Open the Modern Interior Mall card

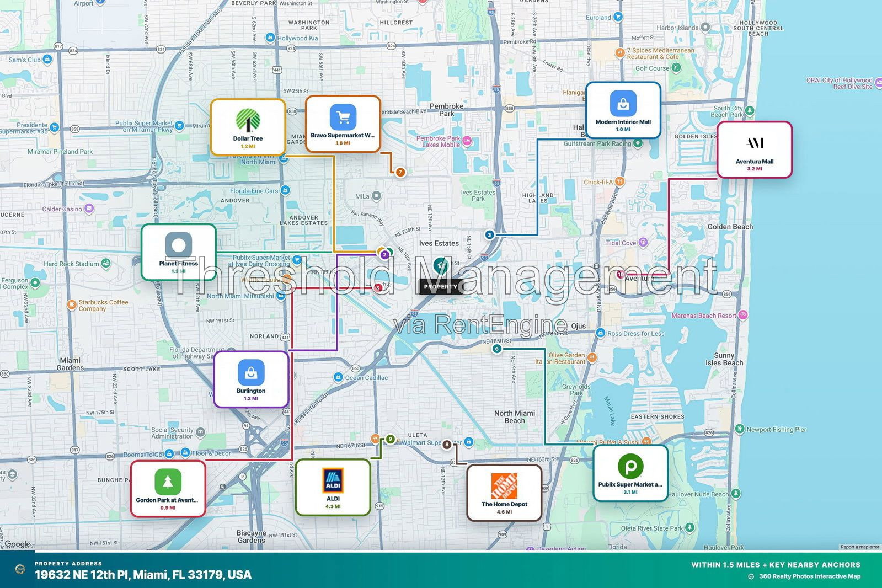tap(623, 110)
